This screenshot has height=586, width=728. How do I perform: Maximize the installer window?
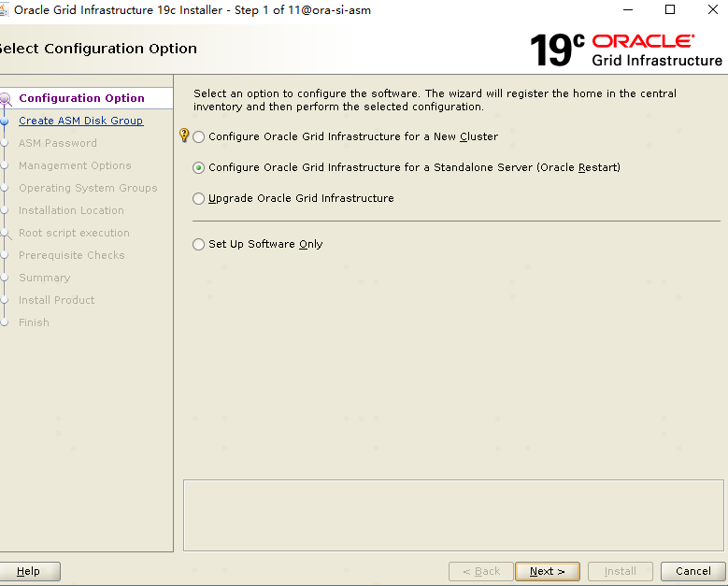670,9
